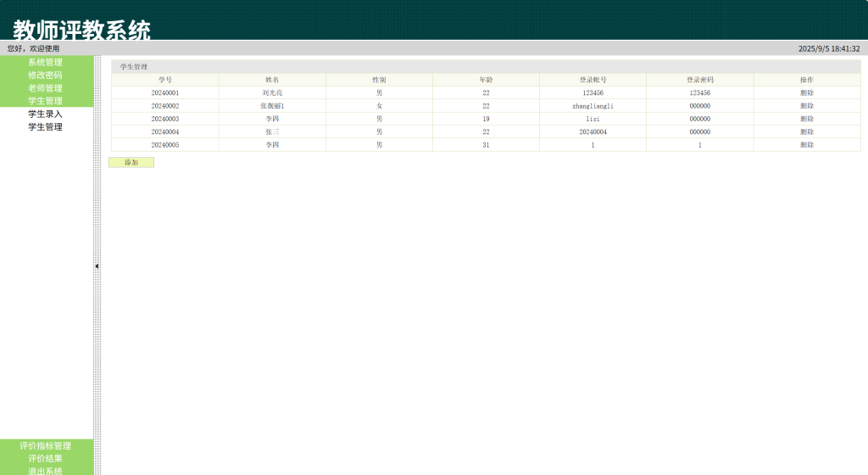
Task: Expand the green 学生管理 sidebar header
Action: [x=46, y=101]
